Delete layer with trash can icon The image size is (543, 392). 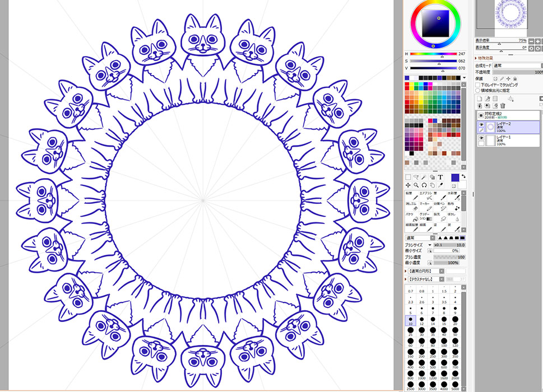(x=503, y=105)
